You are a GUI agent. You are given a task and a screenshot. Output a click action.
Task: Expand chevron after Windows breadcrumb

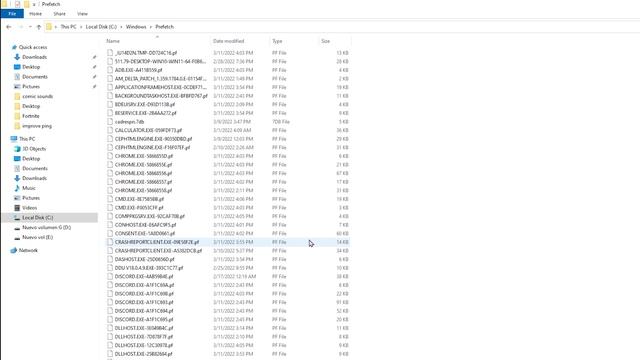151,27
